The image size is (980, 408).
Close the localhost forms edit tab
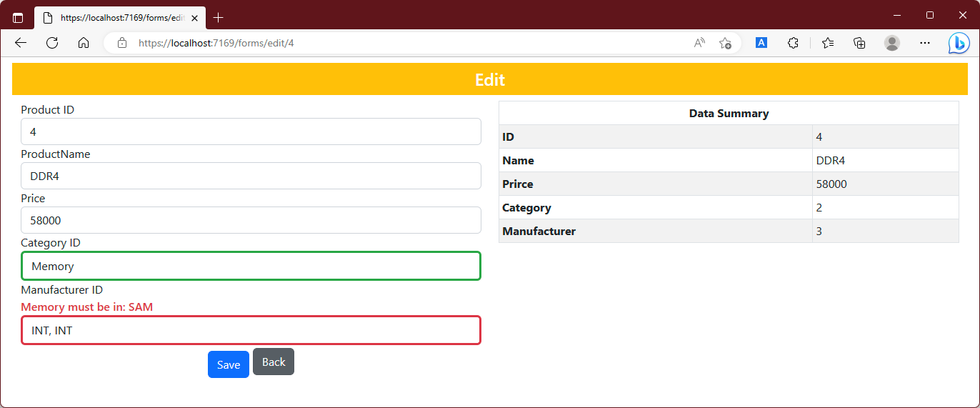coord(194,18)
